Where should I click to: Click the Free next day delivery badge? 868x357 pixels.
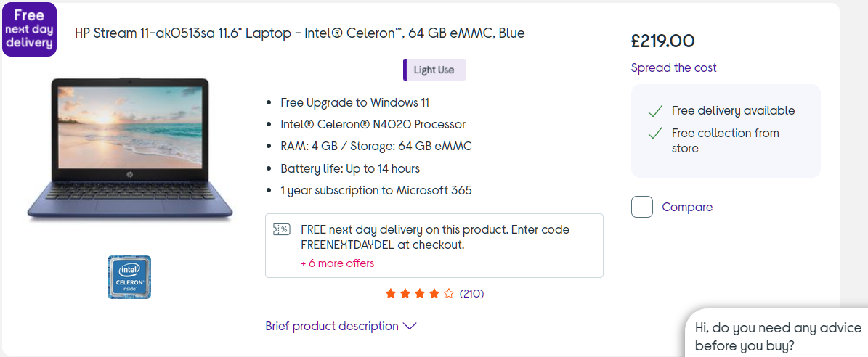(29, 29)
